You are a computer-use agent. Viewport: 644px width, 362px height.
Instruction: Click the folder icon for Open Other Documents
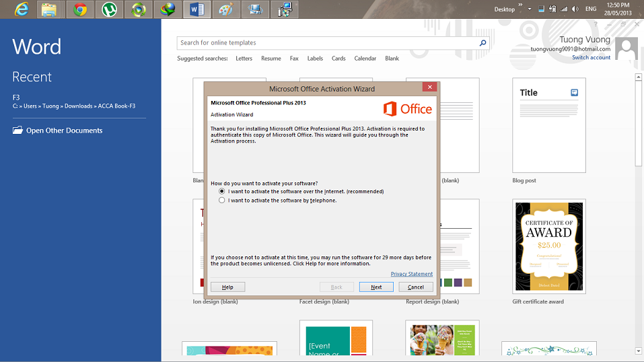(17, 131)
